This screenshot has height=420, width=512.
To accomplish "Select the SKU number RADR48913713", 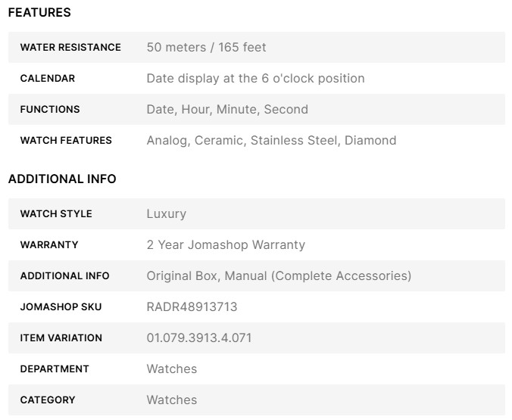I will tap(192, 307).
